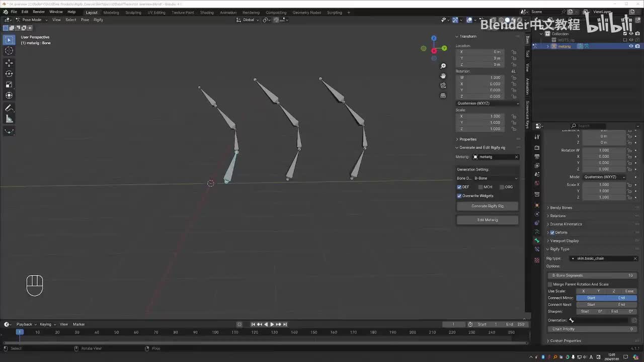Open the Render properties tab icon

pyautogui.click(x=537, y=148)
